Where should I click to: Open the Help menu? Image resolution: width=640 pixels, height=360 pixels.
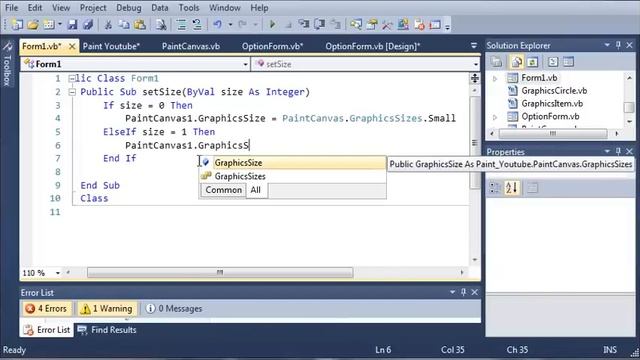[259, 7]
